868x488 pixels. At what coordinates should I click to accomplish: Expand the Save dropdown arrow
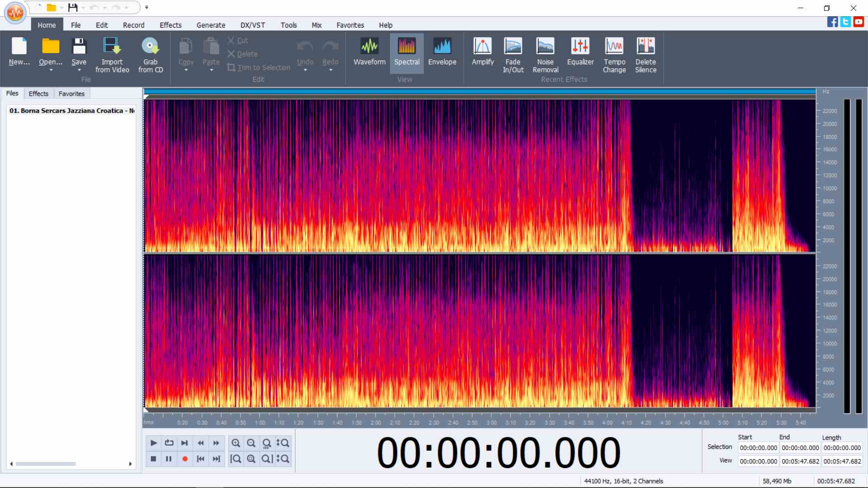click(79, 70)
